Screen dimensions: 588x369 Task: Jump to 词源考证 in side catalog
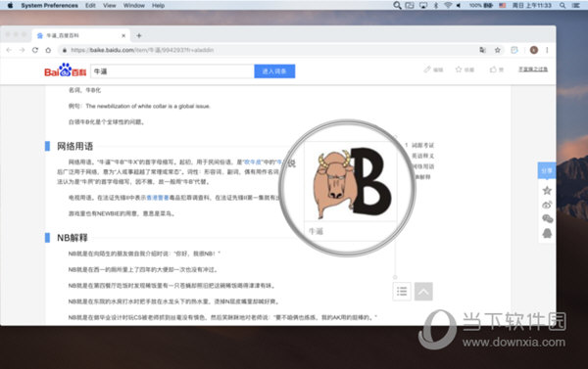(x=422, y=145)
